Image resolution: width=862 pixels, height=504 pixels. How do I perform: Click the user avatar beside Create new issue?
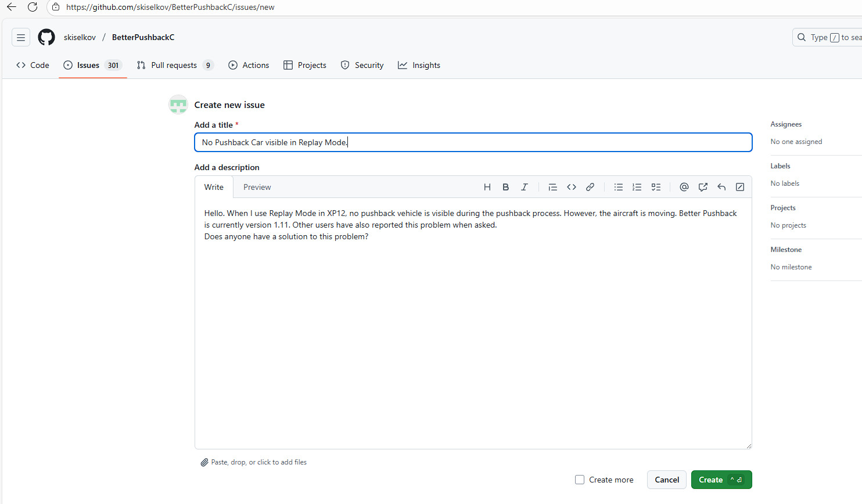178,105
